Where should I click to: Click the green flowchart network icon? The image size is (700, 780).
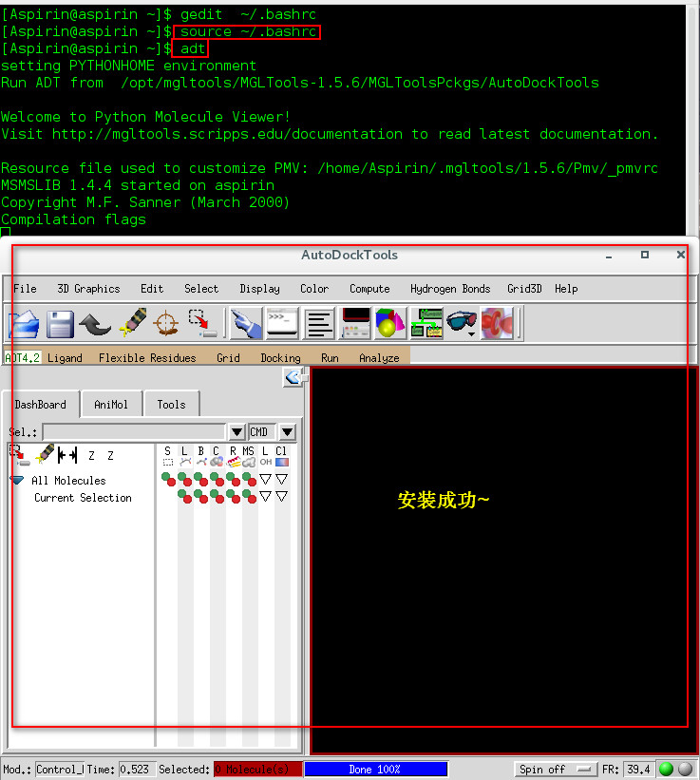(x=426, y=323)
